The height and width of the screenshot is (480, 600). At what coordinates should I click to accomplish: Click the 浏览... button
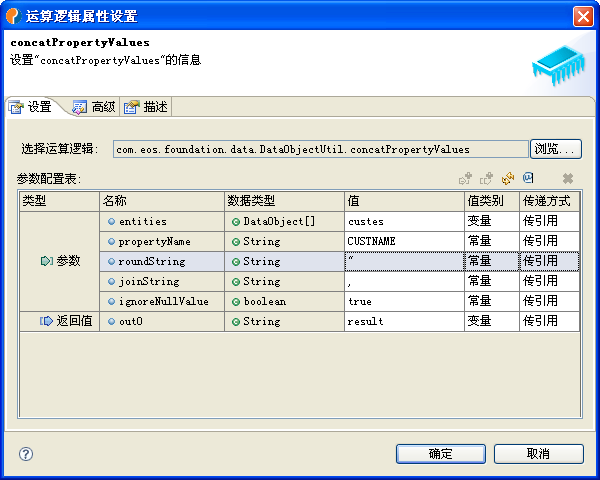[555, 149]
